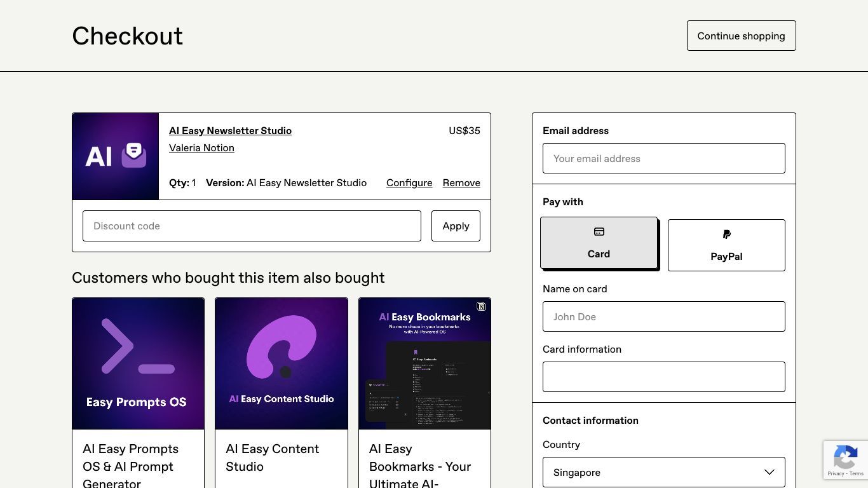868x488 pixels.
Task: Focus the Discount code field
Action: (x=252, y=226)
